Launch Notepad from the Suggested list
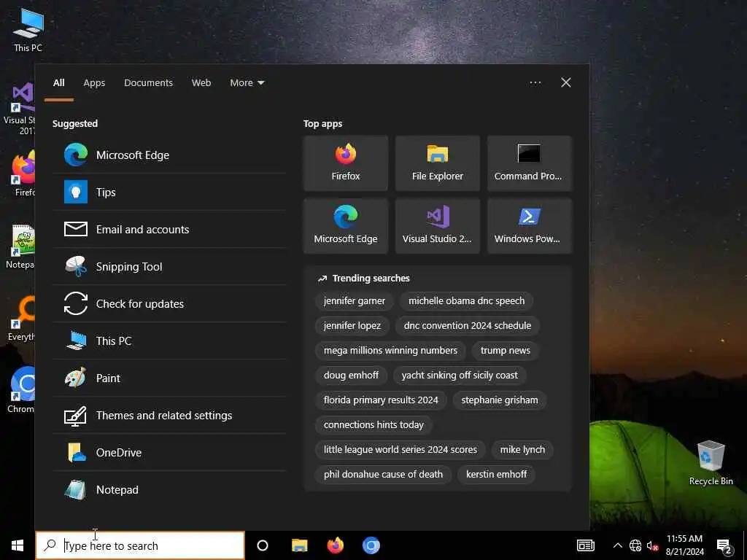This screenshot has height=560, width=747. 169,489
